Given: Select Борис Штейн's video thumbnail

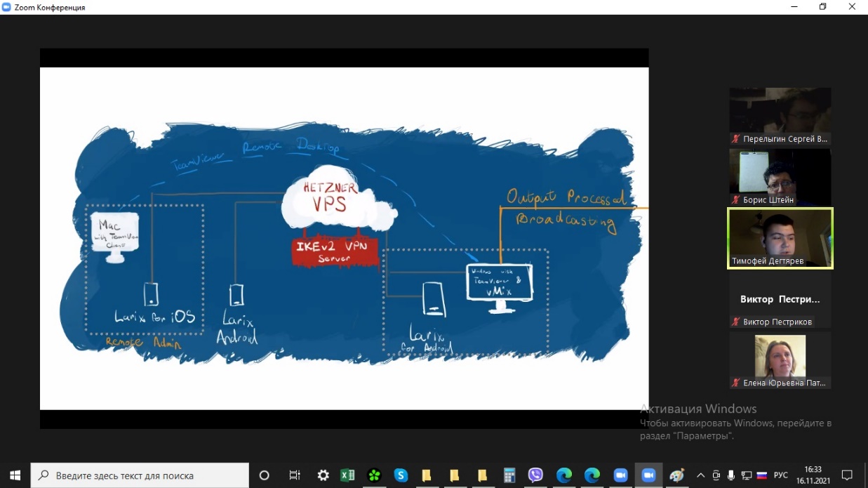Looking at the screenshot, I should (x=780, y=177).
